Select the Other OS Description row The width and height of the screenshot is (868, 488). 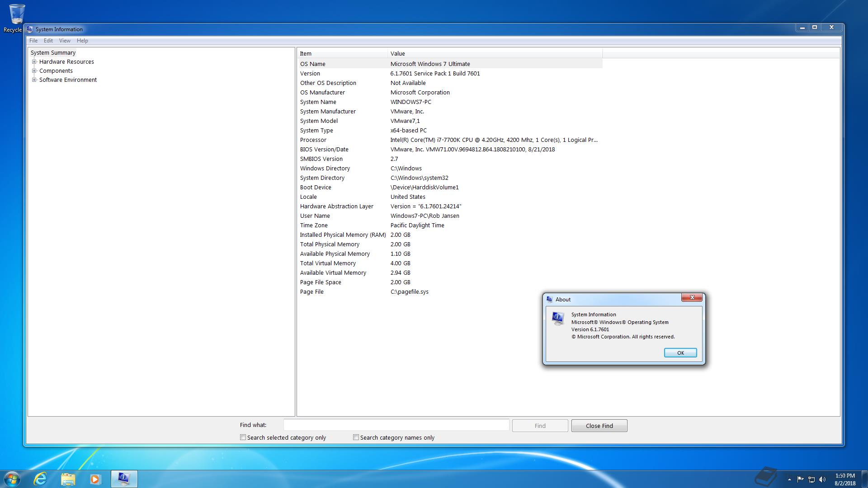pyautogui.click(x=450, y=83)
